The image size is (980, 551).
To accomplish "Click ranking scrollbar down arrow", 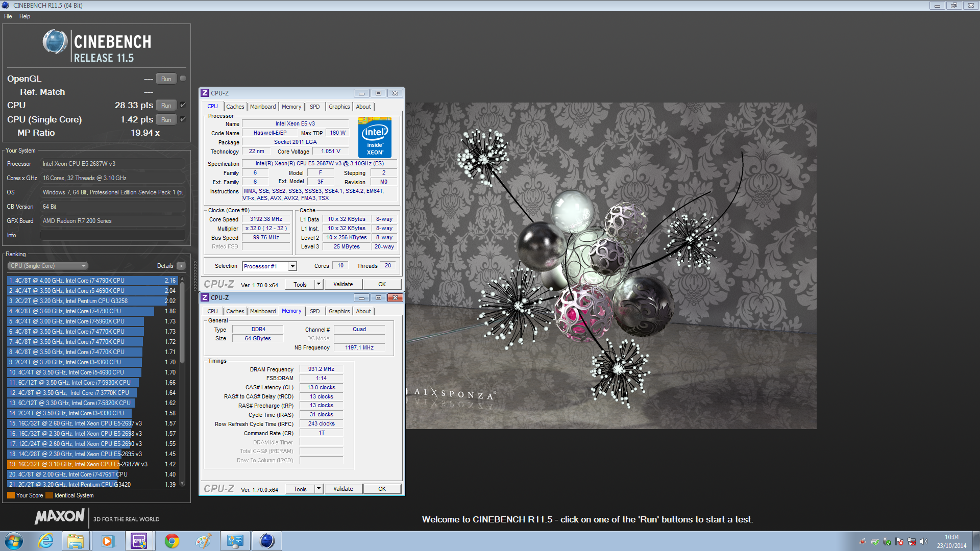I will 182,484.
